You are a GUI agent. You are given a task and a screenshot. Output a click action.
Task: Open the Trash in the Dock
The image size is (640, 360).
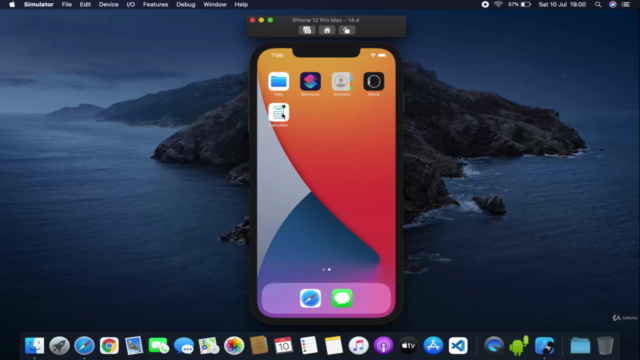605,346
